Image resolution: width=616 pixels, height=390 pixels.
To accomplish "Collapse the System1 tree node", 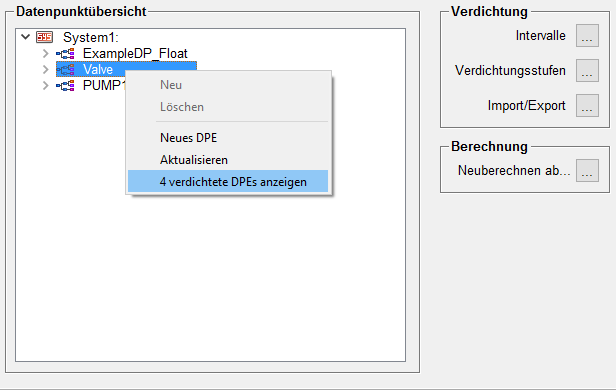I will 26,37.
